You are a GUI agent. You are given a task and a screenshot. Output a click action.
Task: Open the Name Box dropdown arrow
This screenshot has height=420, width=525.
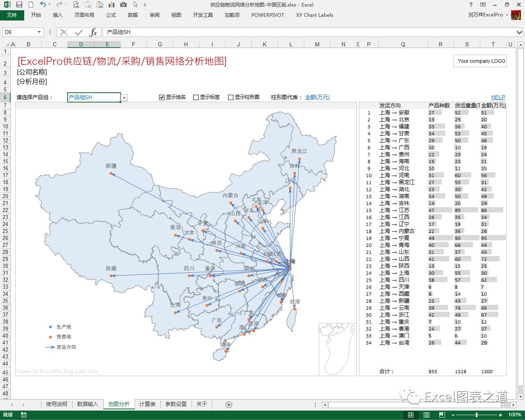39,32
